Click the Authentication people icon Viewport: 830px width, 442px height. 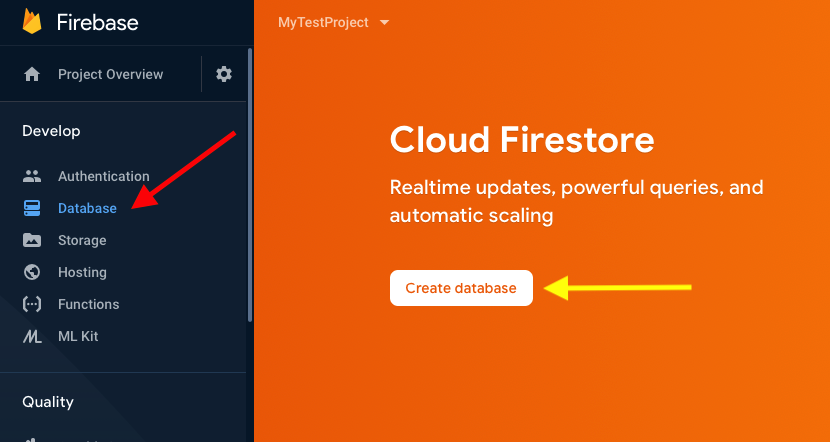click(32, 176)
